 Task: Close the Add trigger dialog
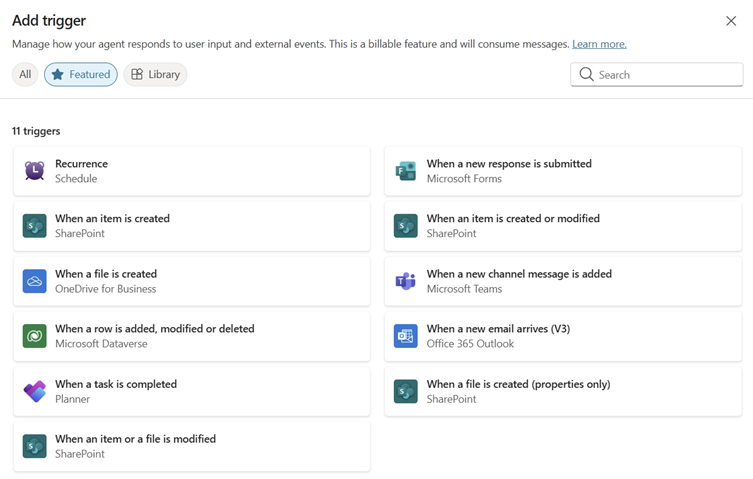pyautogui.click(x=731, y=21)
